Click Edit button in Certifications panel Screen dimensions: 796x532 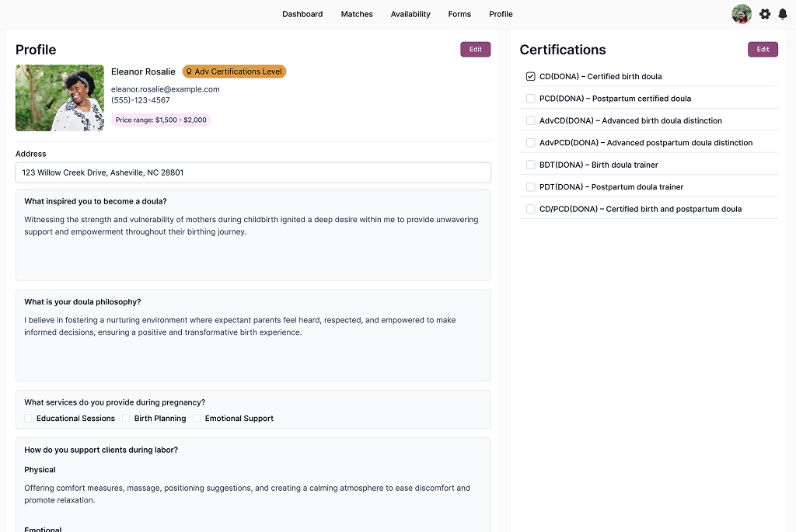click(763, 50)
